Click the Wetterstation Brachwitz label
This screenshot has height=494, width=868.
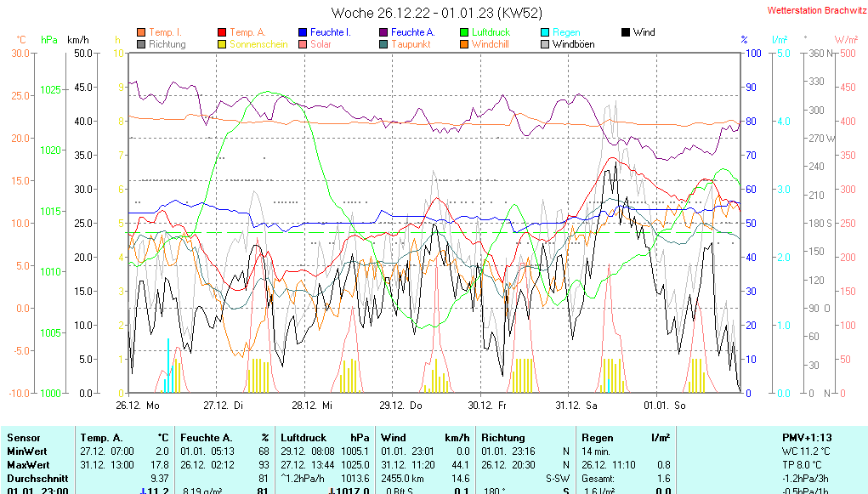(814, 11)
